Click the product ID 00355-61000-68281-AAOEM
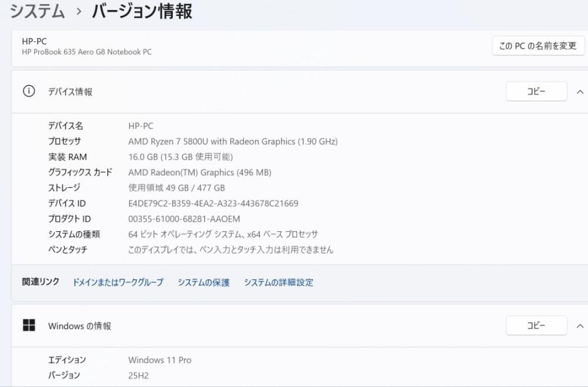 [x=184, y=219]
